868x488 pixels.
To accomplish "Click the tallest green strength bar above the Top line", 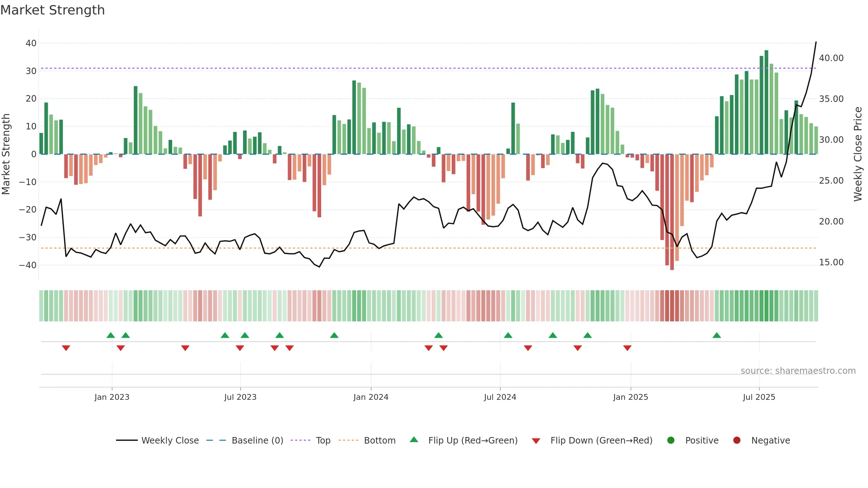I will pos(766,102).
